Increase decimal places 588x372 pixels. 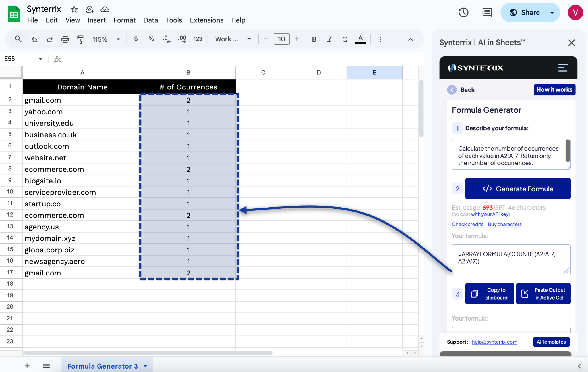point(182,39)
